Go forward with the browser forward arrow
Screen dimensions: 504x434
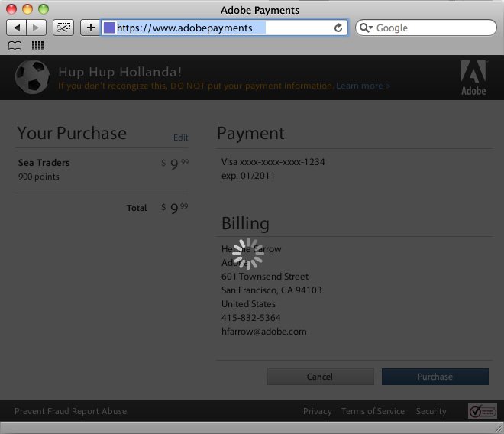click(37, 28)
